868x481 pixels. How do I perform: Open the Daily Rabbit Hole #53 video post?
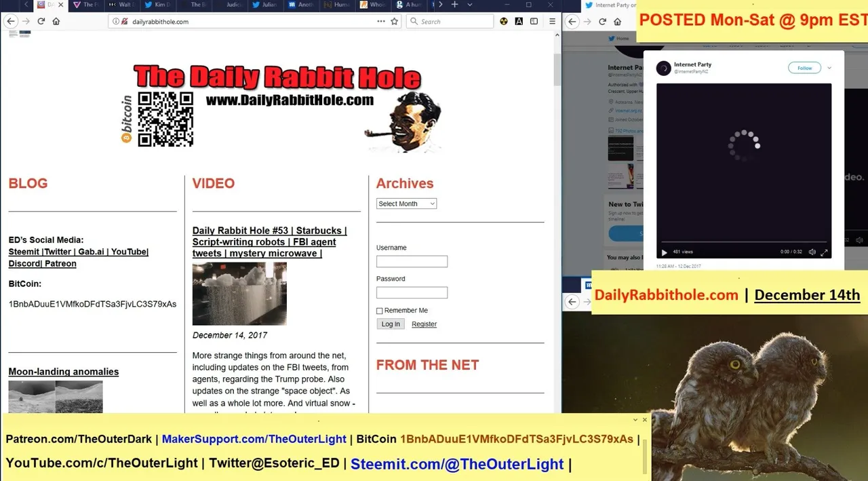tap(269, 242)
